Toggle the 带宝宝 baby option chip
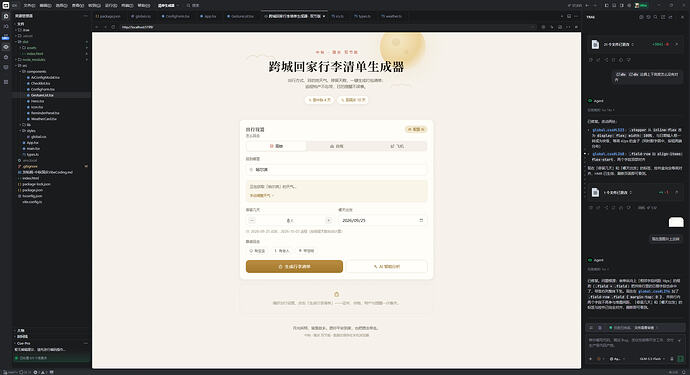Image resolution: width=690 pixels, height=375 pixels. tap(257, 250)
